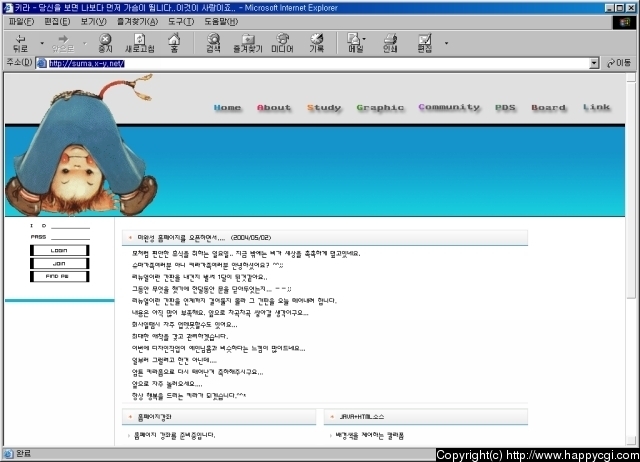Click the Go (이동) button
Screen dimensions: 640x462
(619, 63)
